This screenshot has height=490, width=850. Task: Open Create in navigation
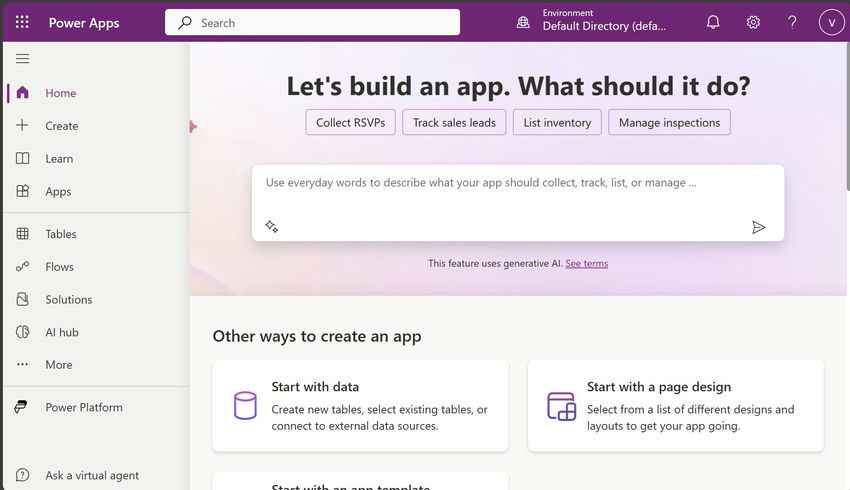(62, 126)
